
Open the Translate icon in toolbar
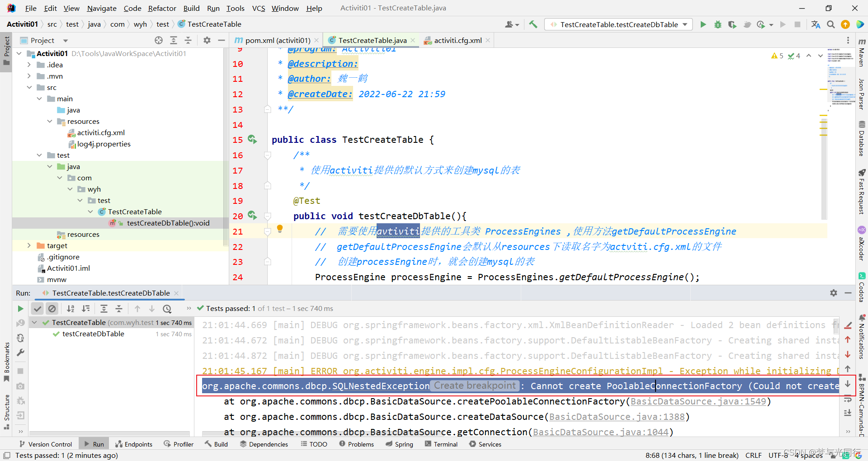(816, 24)
